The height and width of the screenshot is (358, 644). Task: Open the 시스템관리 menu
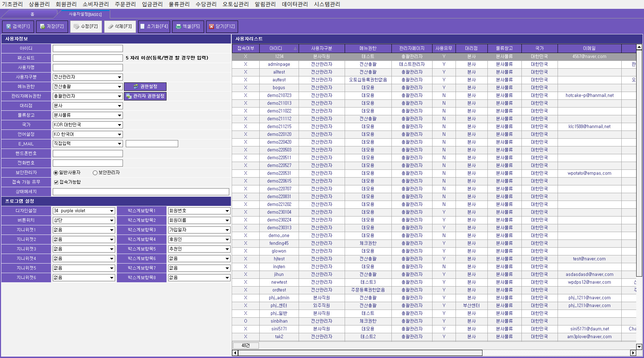pyautogui.click(x=327, y=4)
